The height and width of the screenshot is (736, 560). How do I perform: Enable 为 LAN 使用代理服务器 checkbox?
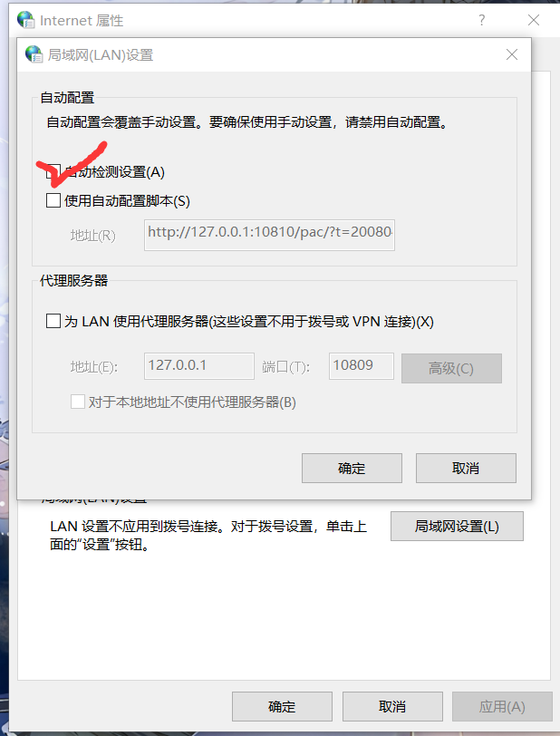53,321
